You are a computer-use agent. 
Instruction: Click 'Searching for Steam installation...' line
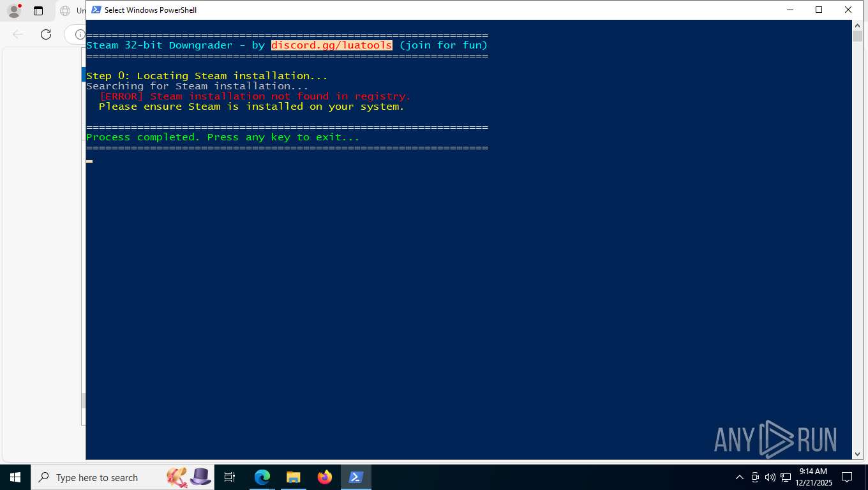(x=197, y=86)
